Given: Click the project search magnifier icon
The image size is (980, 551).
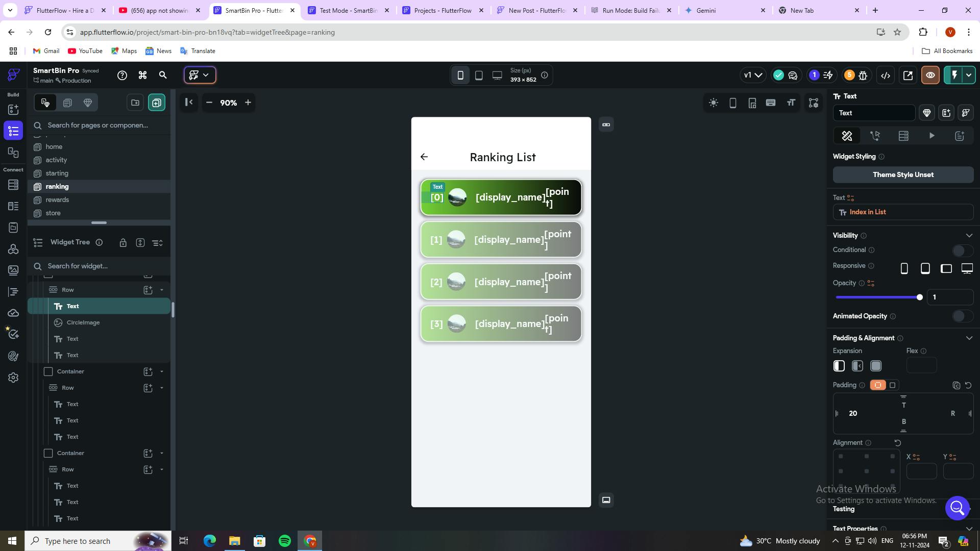Looking at the screenshot, I should 163,76.
